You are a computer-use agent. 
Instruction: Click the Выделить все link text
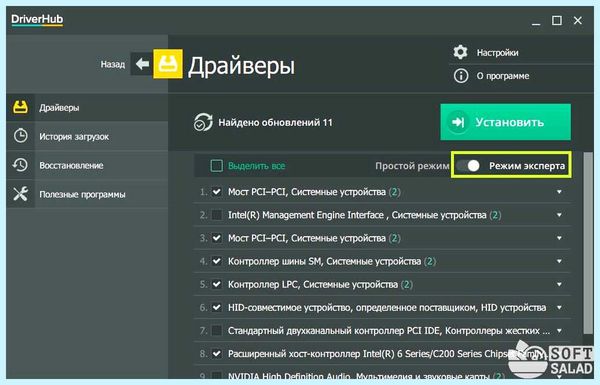(256, 166)
